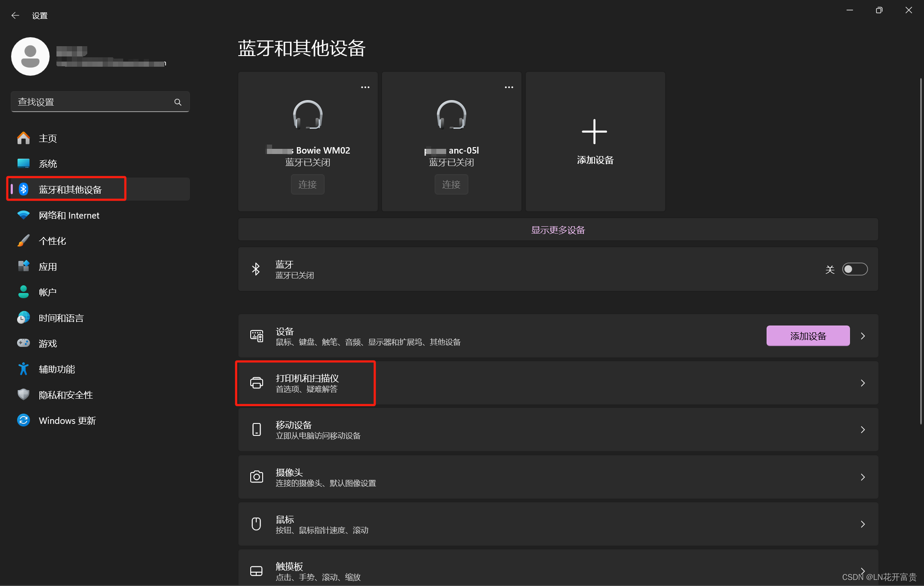This screenshot has height=586, width=924.
Task: Open 网络和 Internet in sidebar
Action: 69,216
